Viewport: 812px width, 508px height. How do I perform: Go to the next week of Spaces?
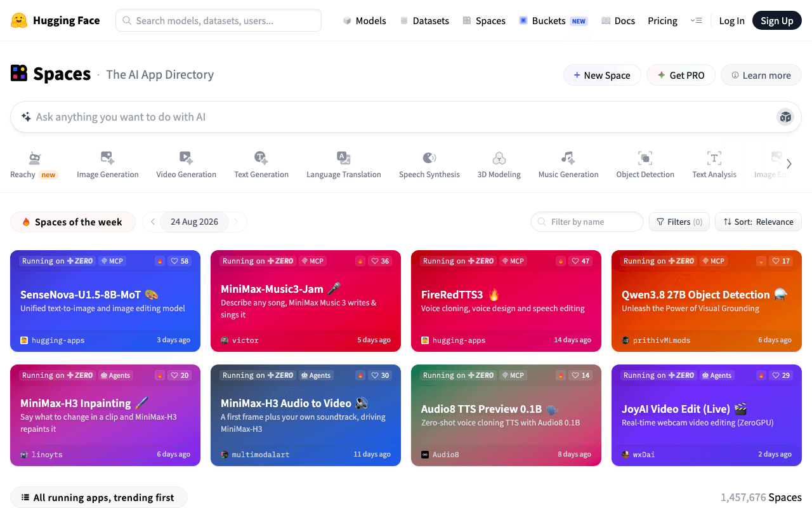pos(236,222)
